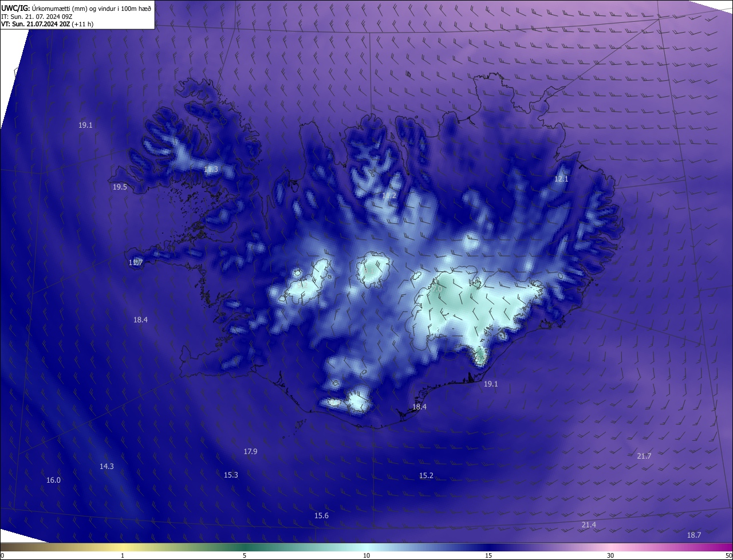This screenshot has height=560, width=733.
Task: Click the 21.4 value near the bottom right
Action: (589, 524)
